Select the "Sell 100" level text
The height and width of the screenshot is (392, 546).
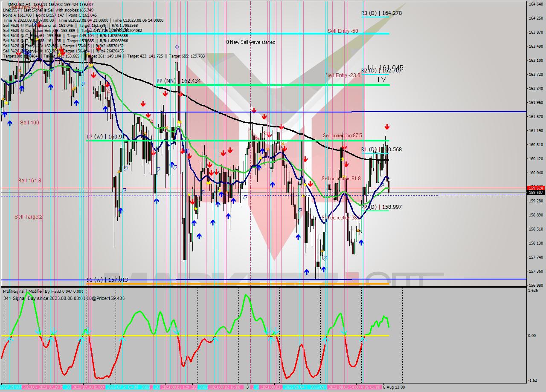coord(29,123)
